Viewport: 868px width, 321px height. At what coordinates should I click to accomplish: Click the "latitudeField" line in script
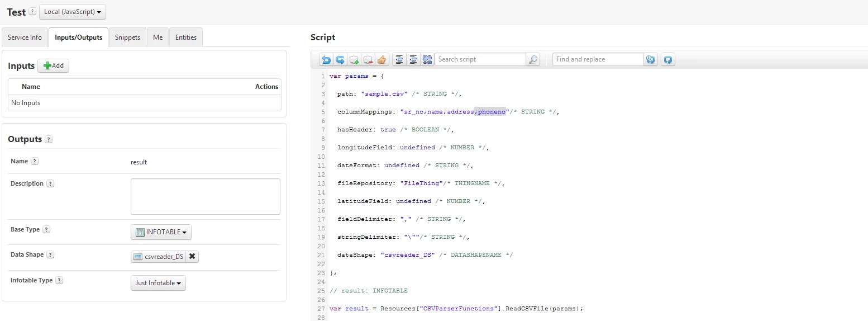[x=411, y=201]
